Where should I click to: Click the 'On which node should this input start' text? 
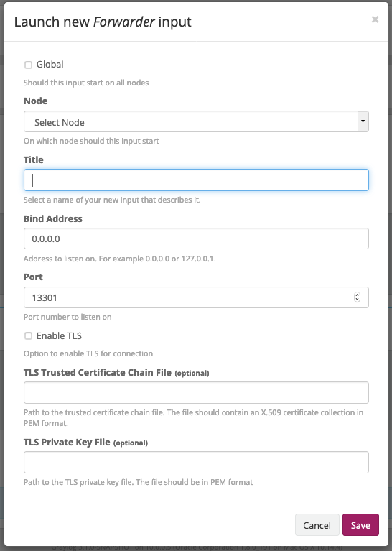(x=91, y=141)
